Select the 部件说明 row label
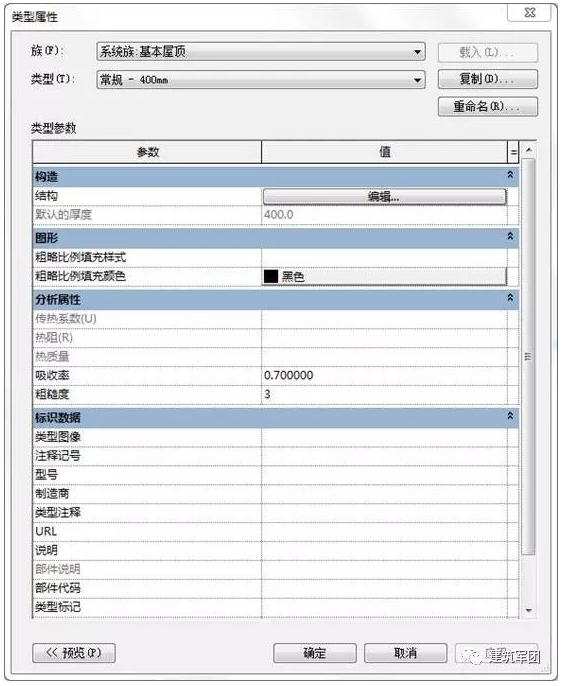This screenshot has width=561, height=686. pyautogui.click(x=58, y=569)
